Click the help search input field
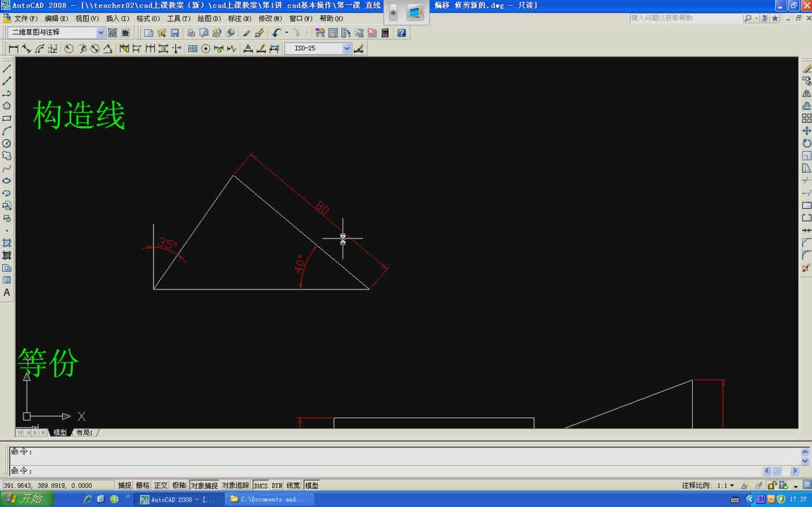 [x=686, y=18]
